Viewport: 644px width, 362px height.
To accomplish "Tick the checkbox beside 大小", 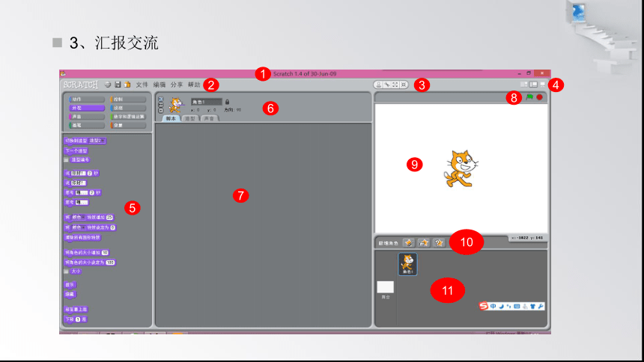I will point(66,271).
